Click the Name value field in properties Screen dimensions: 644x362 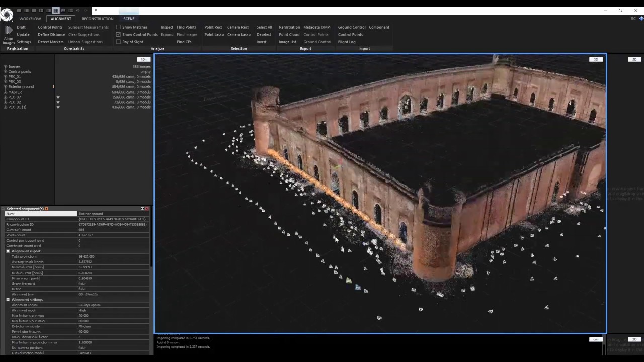click(x=113, y=214)
